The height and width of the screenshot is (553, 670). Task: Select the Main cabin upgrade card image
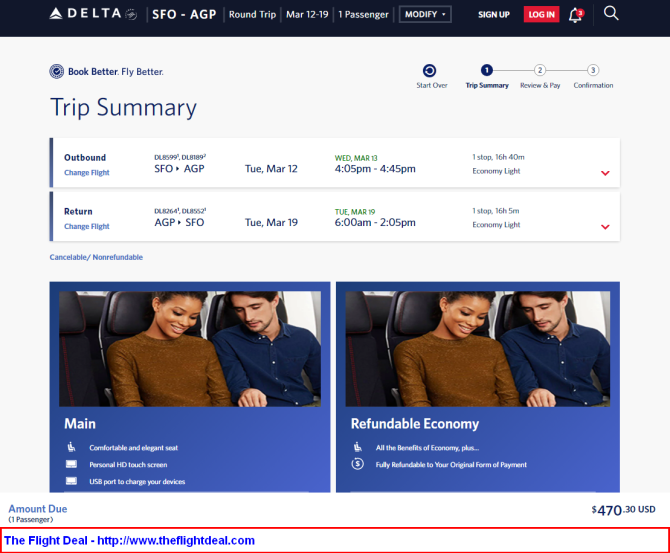click(x=190, y=349)
